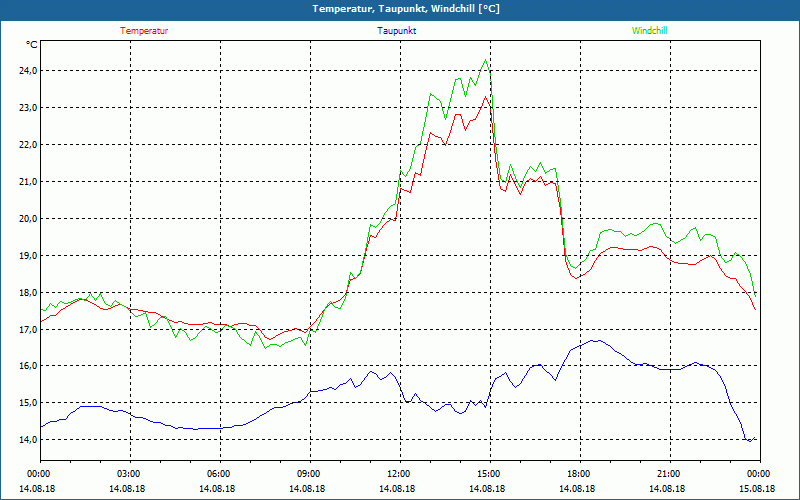The height and width of the screenshot is (500, 800).
Task: Click the green Windchill legend label
Action: coord(649,31)
